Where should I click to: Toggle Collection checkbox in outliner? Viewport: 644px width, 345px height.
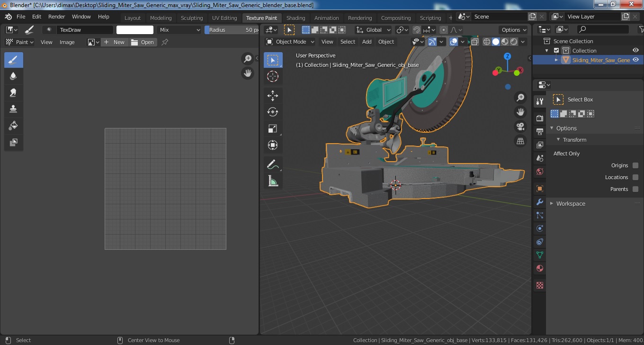556,51
